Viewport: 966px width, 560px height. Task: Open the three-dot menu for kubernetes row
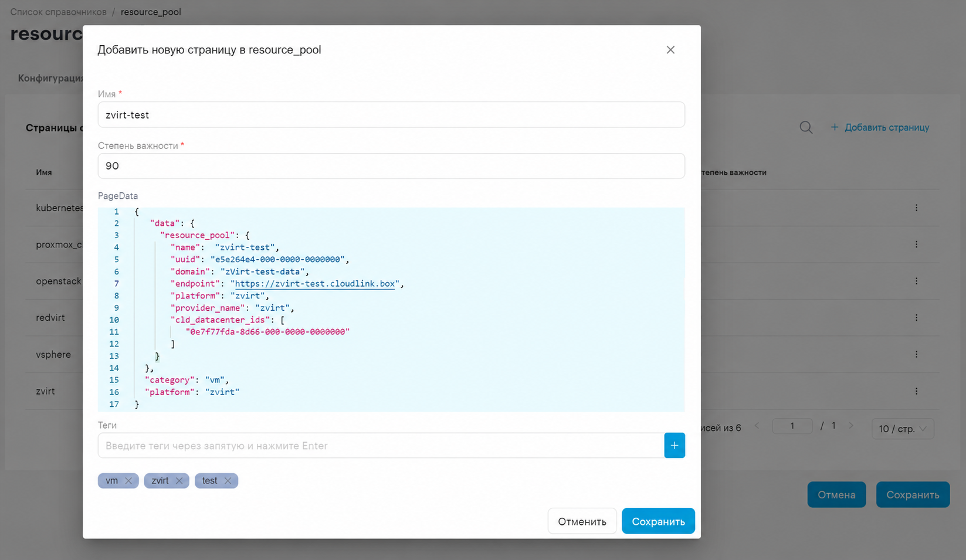916,208
